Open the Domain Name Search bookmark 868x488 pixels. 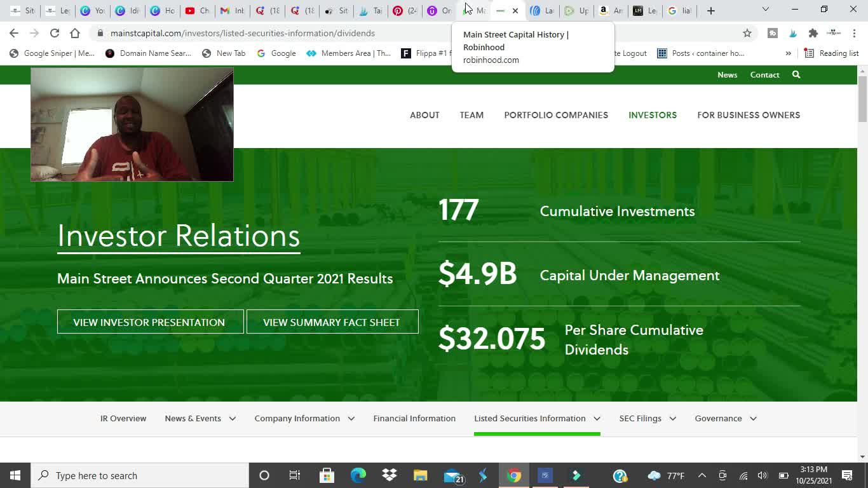click(148, 53)
